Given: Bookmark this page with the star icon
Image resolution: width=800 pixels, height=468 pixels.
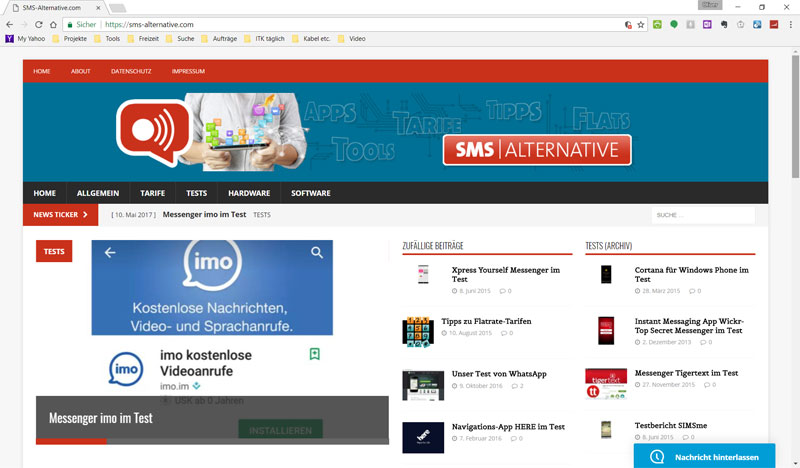Looking at the screenshot, I should [641, 24].
